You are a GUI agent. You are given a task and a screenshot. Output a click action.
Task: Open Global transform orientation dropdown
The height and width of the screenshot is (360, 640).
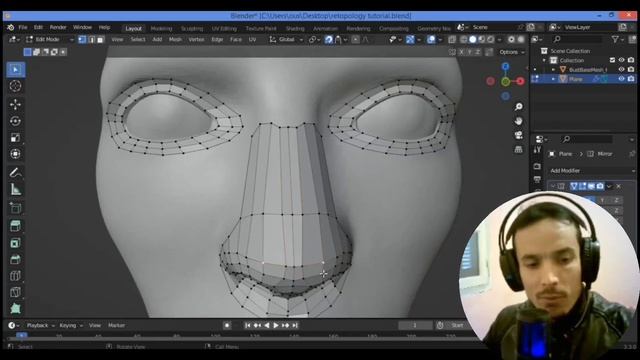(286, 40)
